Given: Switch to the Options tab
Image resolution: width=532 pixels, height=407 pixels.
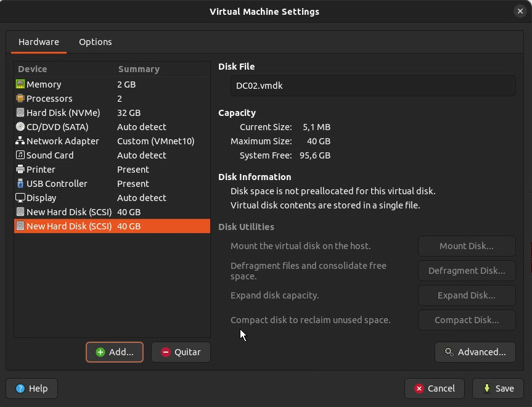Looking at the screenshot, I should [x=95, y=42].
